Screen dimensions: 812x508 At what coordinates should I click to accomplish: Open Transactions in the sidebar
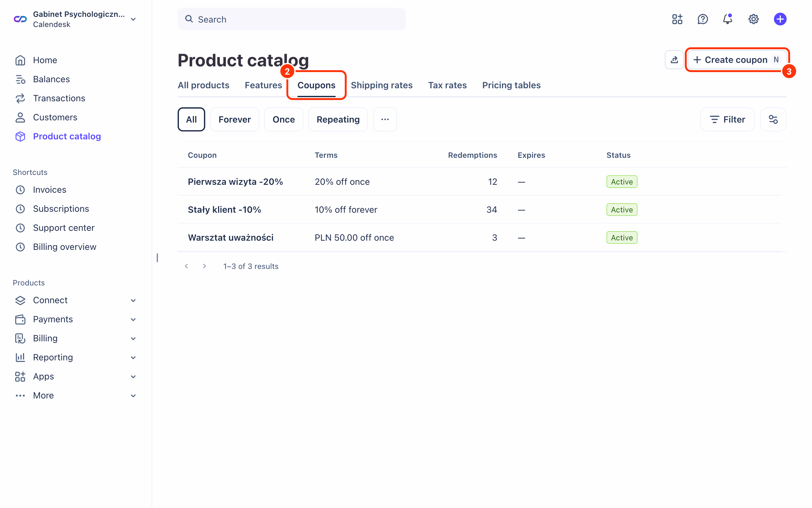pos(59,98)
